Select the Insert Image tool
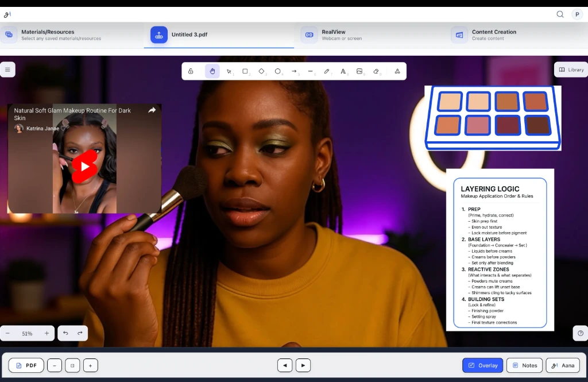 click(x=359, y=71)
